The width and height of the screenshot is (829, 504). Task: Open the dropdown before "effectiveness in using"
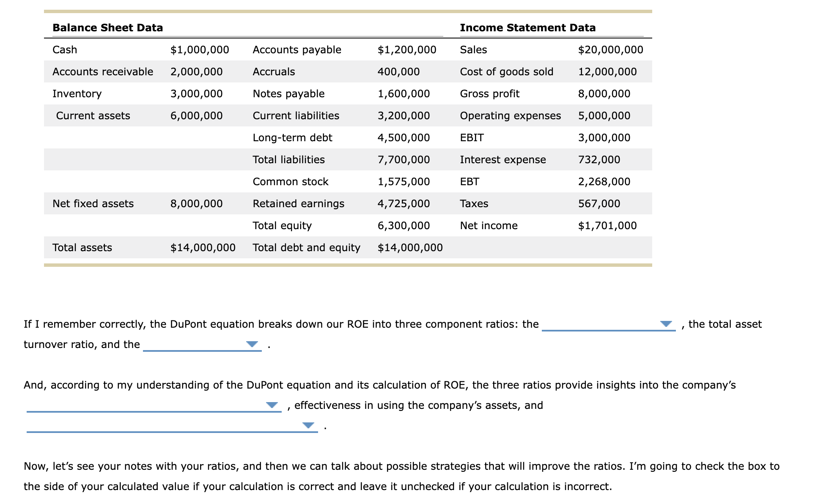click(x=154, y=405)
